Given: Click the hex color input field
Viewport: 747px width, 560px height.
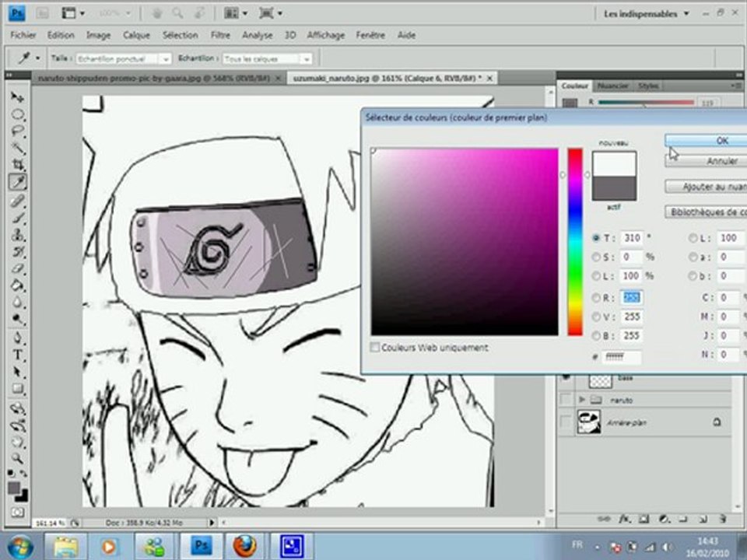Looking at the screenshot, I should [621, 357].
